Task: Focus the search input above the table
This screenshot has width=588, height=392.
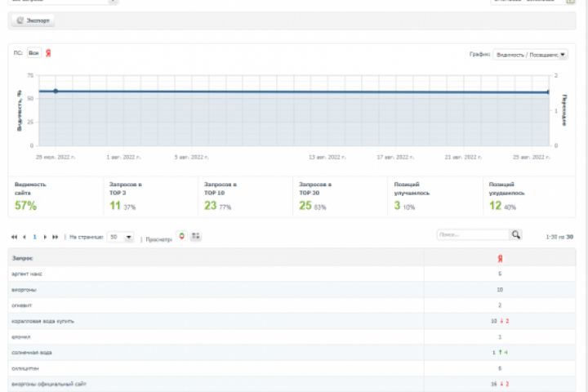Action: click(473, 235)
